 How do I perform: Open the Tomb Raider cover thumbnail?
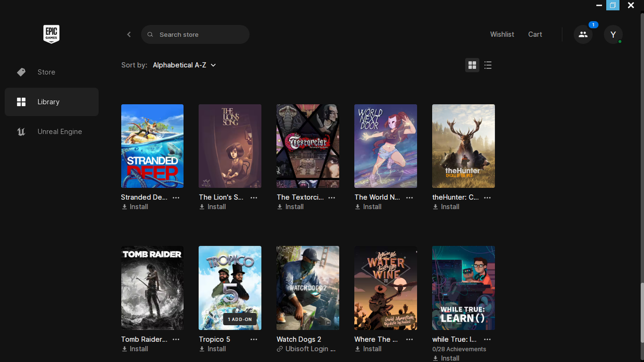pyautogui.click(x=152, y=288)
